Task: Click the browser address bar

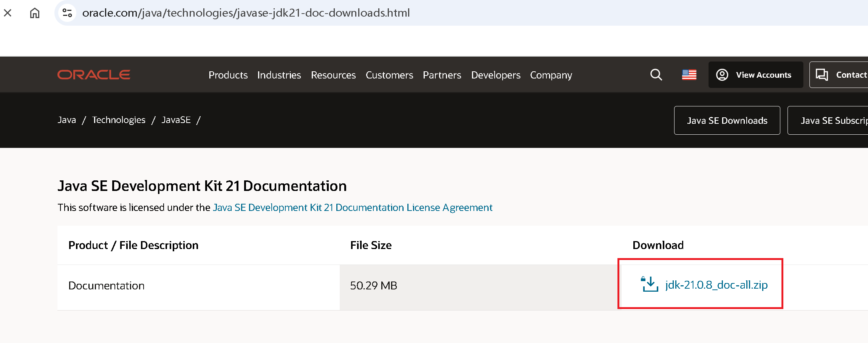Action: click(x=246, y=13)
